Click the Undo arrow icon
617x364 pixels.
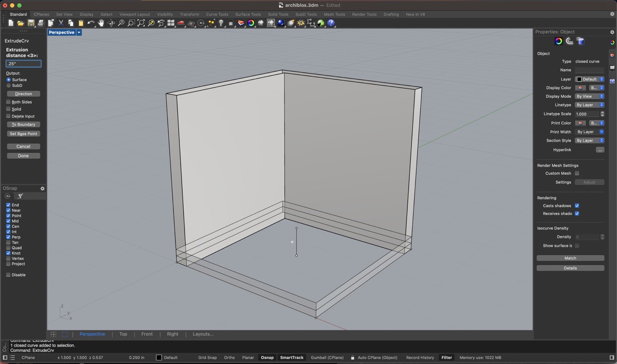pos(91,23)
